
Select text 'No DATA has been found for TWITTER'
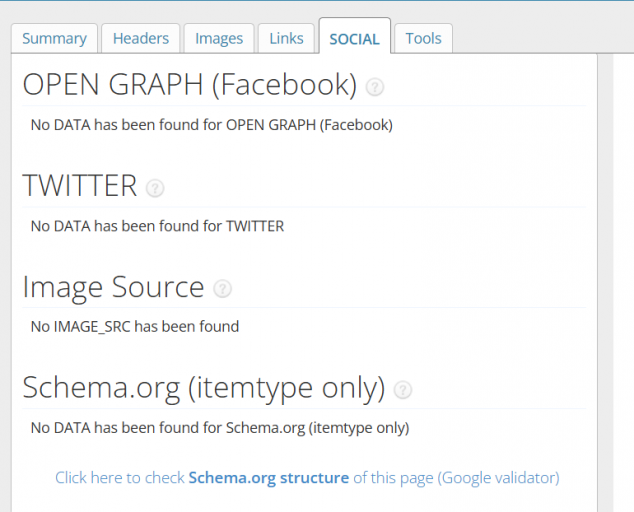157,226
